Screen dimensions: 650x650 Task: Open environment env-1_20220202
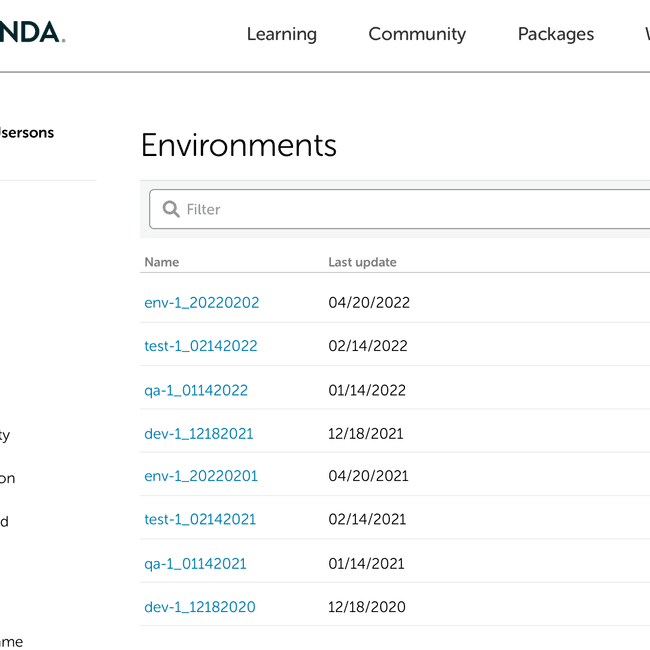(201, 303)
